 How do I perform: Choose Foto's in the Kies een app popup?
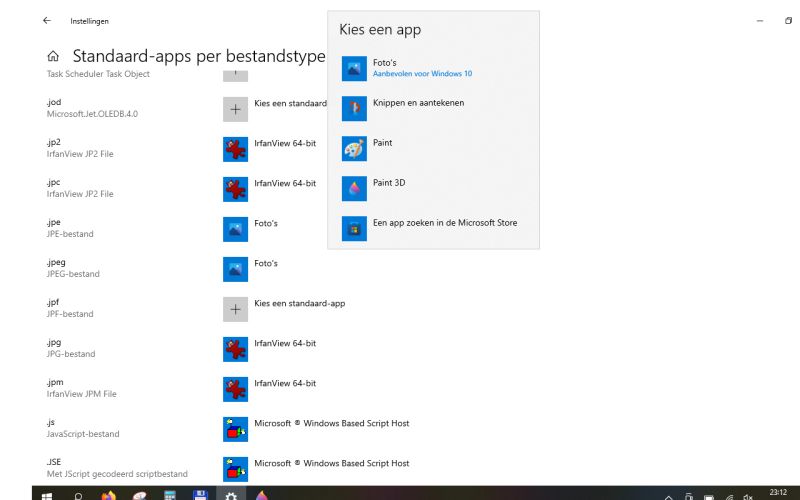click(433, 68)
